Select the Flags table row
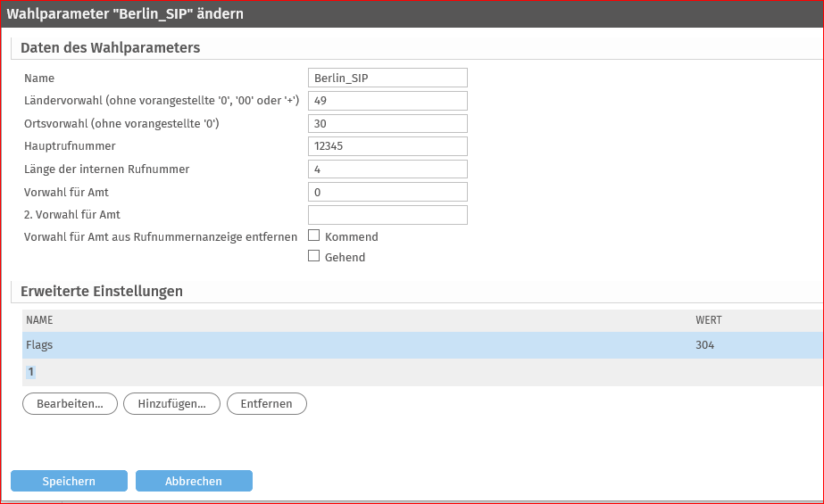 422,345
